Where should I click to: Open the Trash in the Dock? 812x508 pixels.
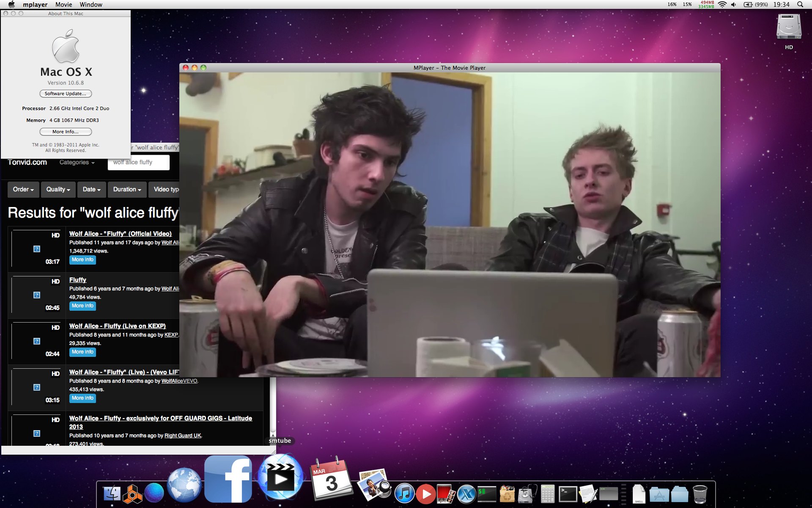pos(700,494)
